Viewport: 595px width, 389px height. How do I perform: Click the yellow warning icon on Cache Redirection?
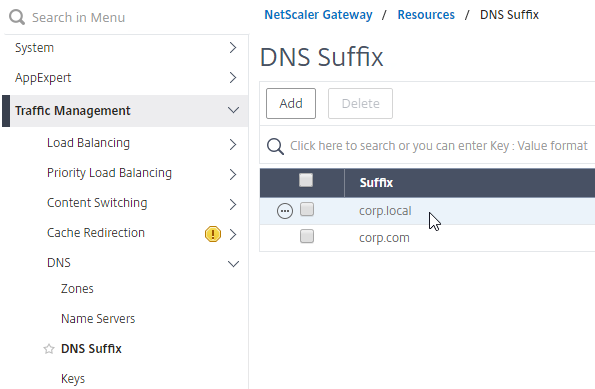pos(213,234)
